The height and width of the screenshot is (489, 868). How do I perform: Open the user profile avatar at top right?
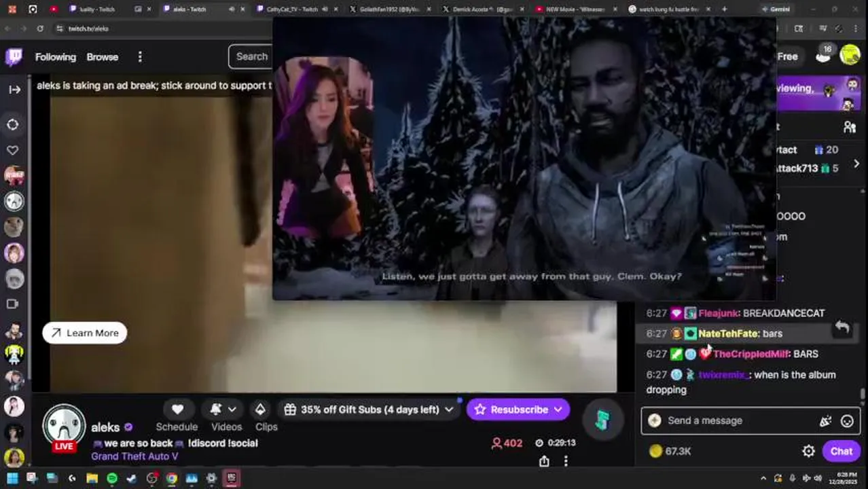point(850,55)
